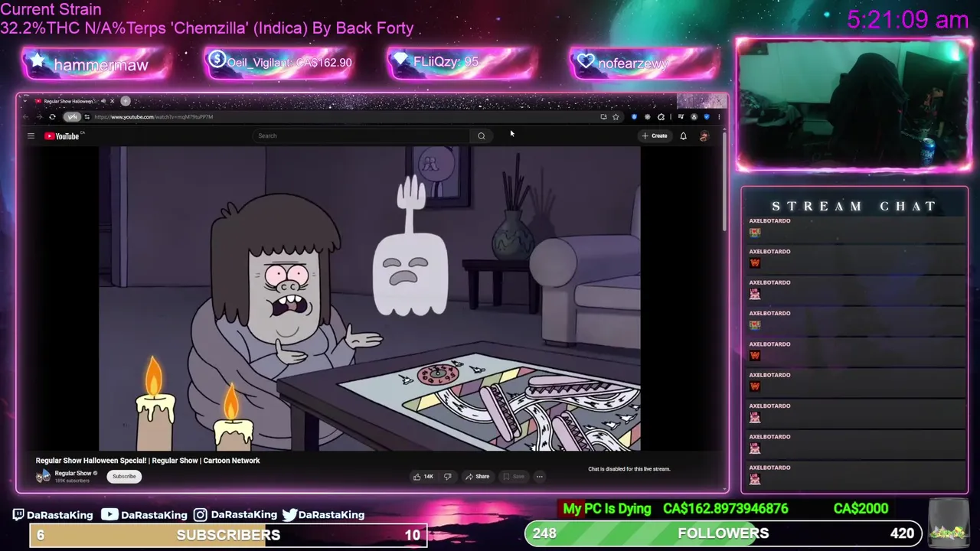
Task: Reload the page with browser refresh icon
Action: (x=52, y=117)
